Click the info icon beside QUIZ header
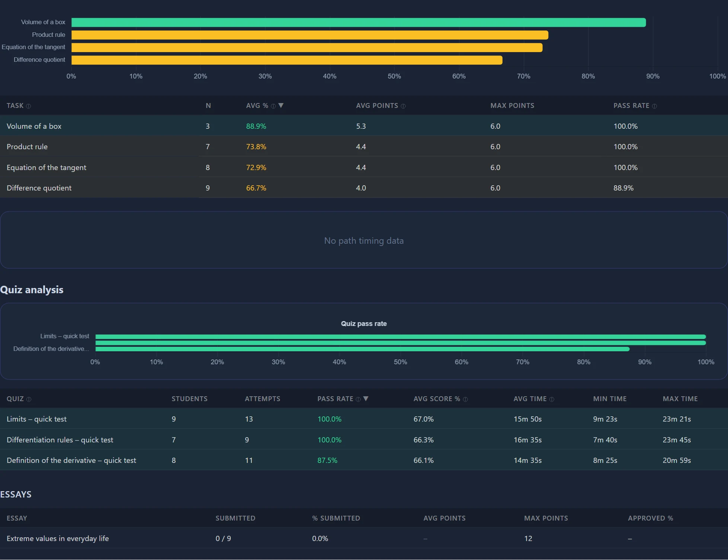 pyautogui.click(x=29, y=400)
